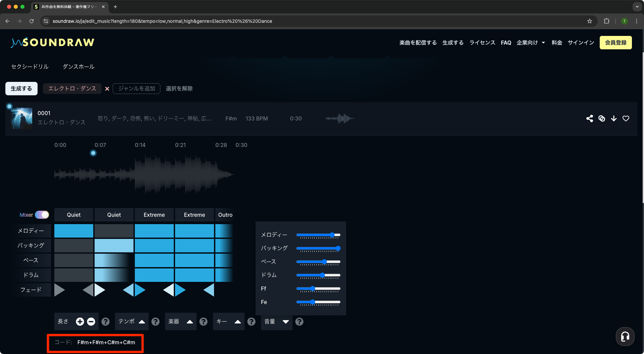Open second Quiet section energy selector
644x354 pixels.
[114, 215]
